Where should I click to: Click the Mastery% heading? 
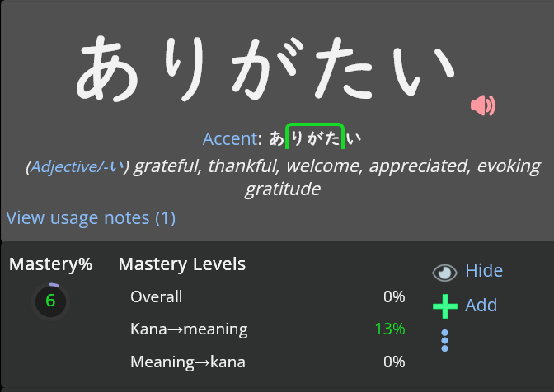pos(50,264)
